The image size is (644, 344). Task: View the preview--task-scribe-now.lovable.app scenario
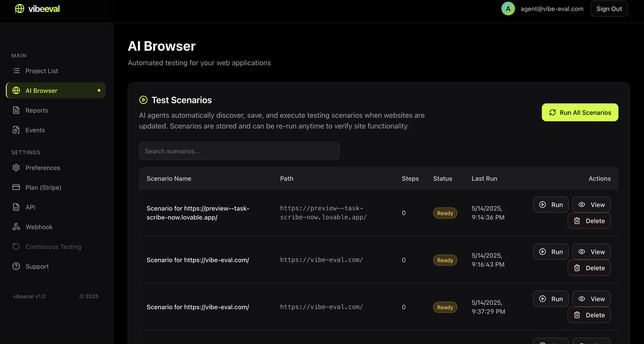pos(592,205)
